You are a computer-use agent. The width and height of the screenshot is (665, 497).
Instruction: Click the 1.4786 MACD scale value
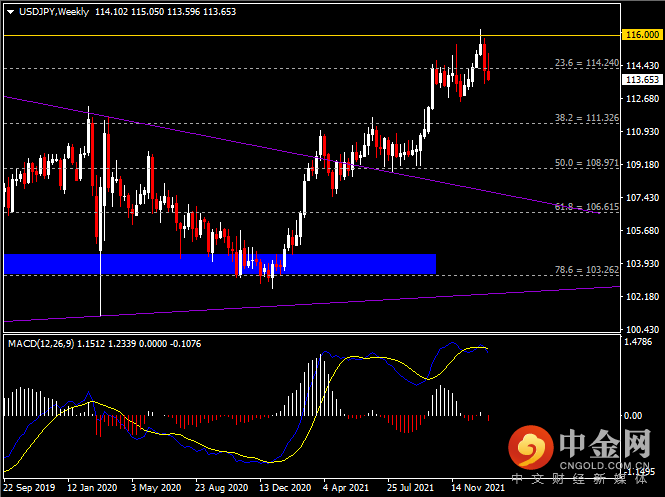click(638, 342)
